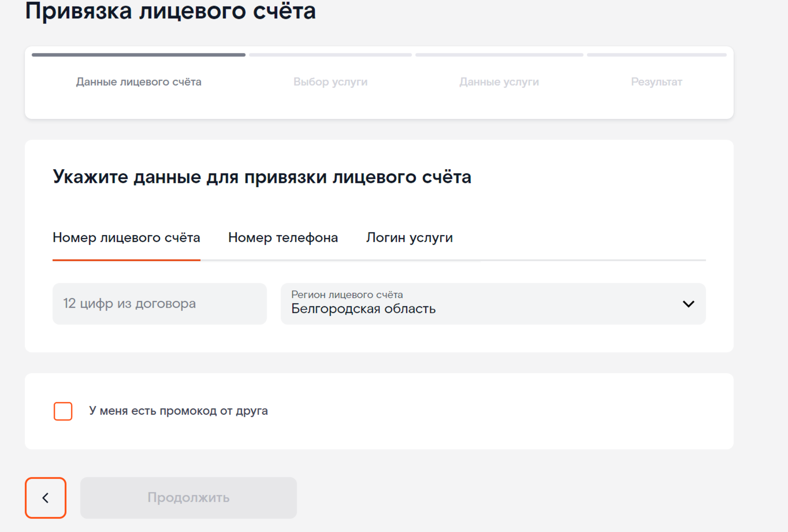
Task: Click the Результат step label
Action: (x=657, y=82)
